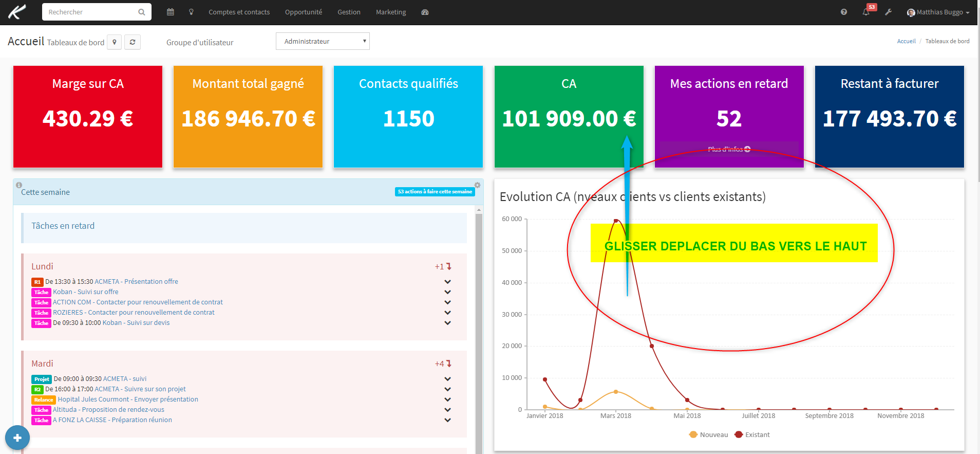This screenshot has height=454, width=980.
Task: Expand the A FONZ LA CAISSE row chevron
Action: point(447,420)
